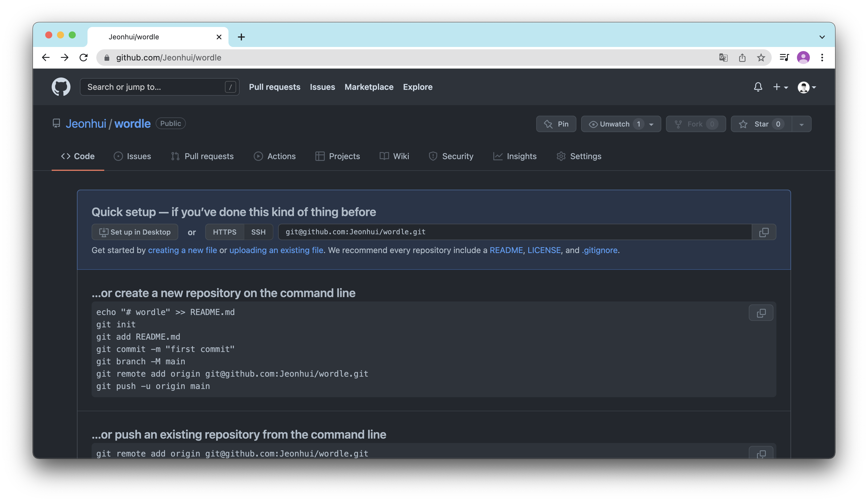Image resolution: width=868 pixels, height=502 pixels.
Task: Open global Pull requests in header
Action: coord(275,87)
